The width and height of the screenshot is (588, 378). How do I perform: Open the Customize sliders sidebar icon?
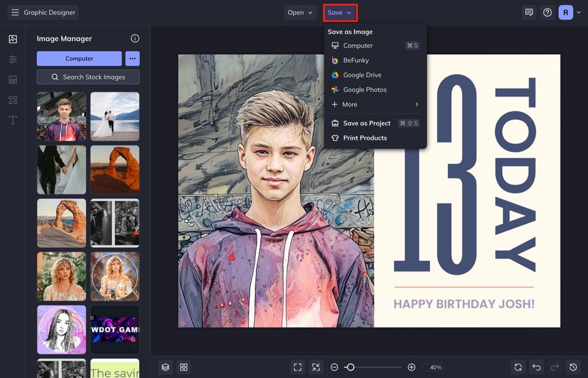click(x=12, y=59)
